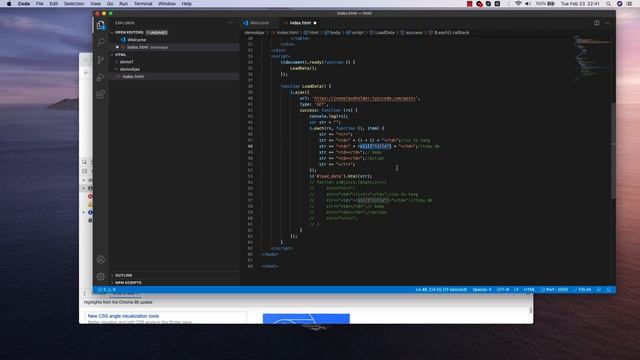Expand the NPM Scripts section
This screenshot has height=360, width=640.
128,282
